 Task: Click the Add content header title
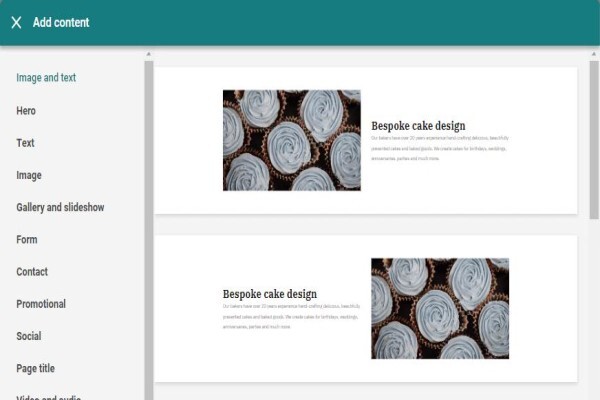tap(61, 23)
